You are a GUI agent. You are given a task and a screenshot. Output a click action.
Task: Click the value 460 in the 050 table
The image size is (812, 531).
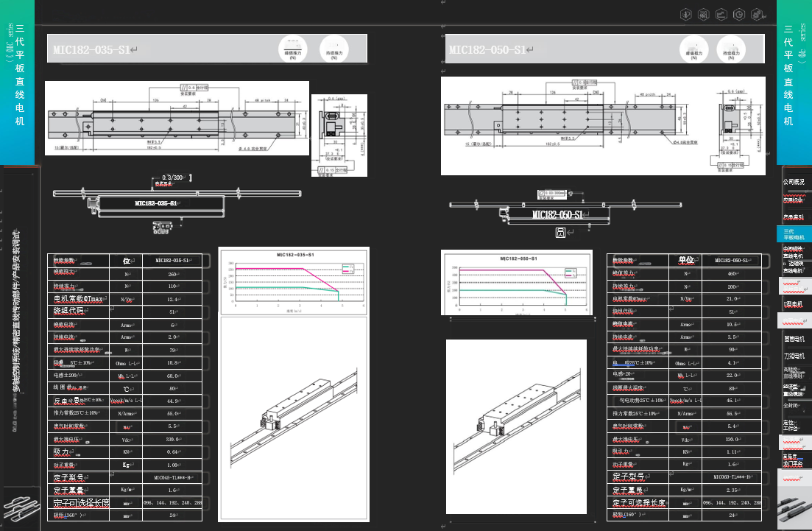pyautogui.click(x=732, y=273)
